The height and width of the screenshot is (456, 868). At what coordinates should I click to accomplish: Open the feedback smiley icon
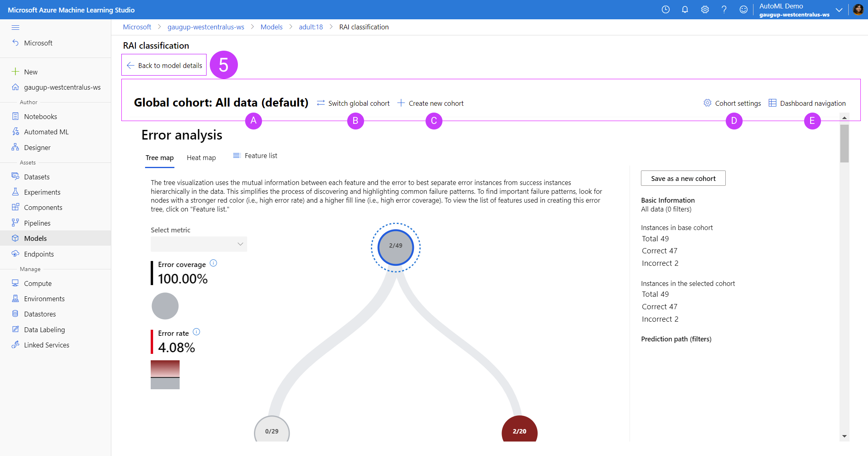pyautogui.click(x=743, y=10)
